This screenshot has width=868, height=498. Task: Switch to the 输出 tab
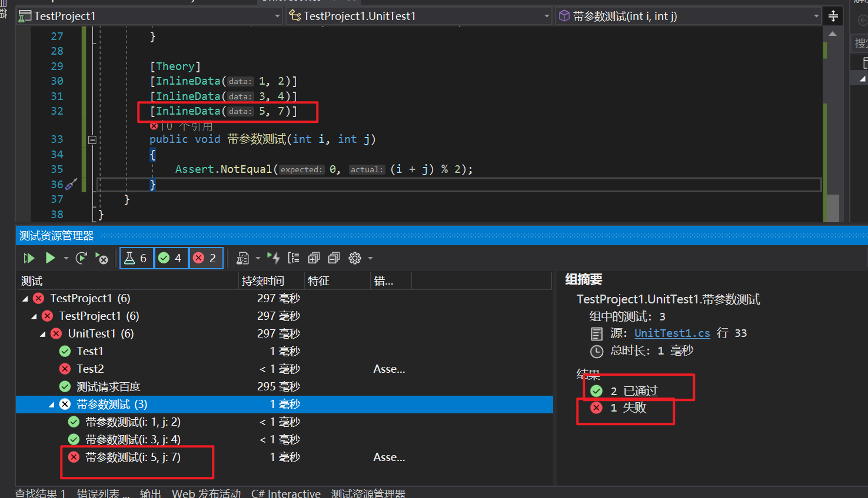pos(150,493)
